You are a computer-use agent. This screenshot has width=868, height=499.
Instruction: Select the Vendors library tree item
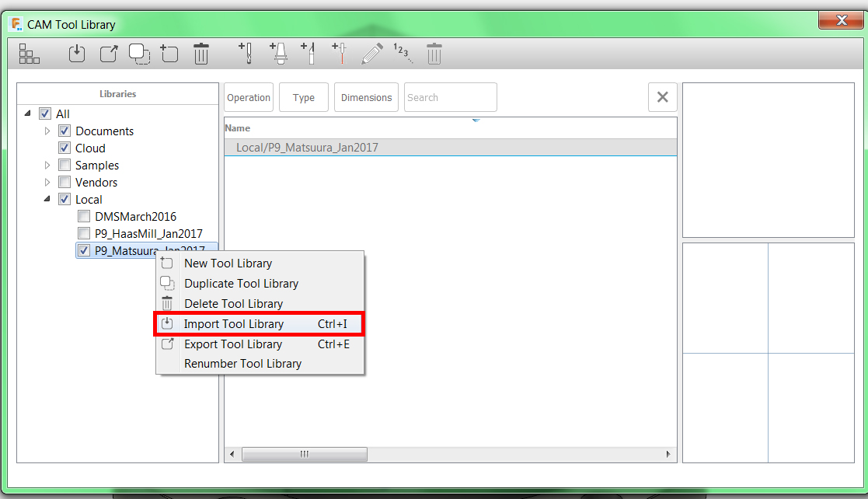(x=96, y=182)
